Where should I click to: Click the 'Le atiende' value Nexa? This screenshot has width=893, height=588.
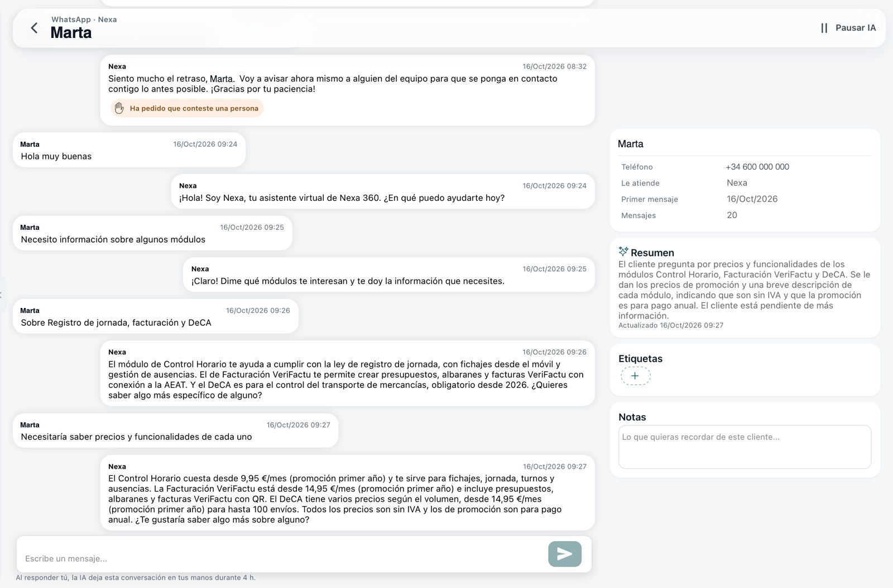737,183
